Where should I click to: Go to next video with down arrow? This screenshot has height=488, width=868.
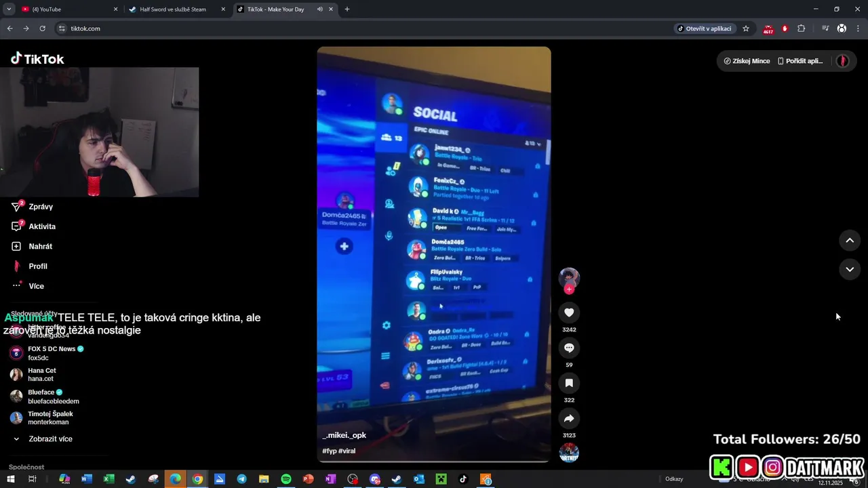click(x=850, y=269)
